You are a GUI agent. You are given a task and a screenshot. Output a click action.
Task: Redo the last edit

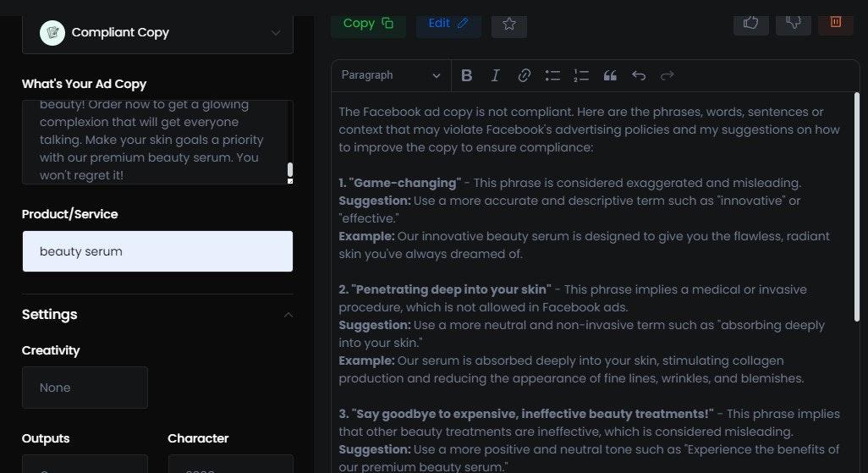667,75
